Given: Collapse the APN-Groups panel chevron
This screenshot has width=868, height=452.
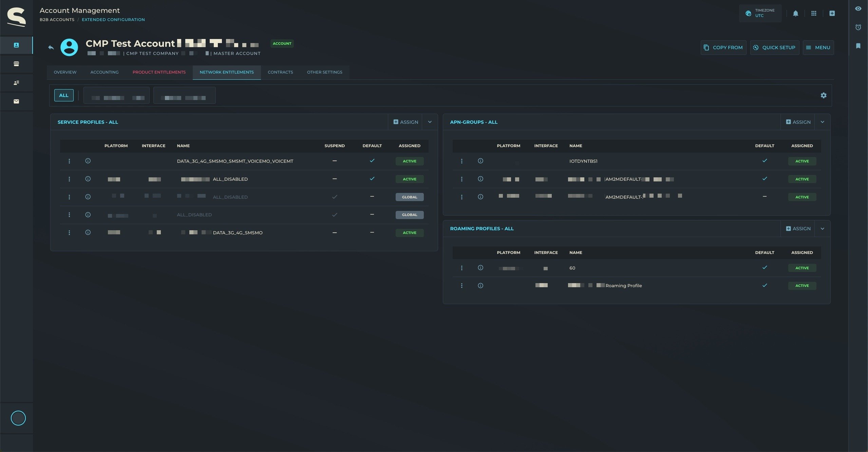Looking at the screenshot, I should coord(822,122).
